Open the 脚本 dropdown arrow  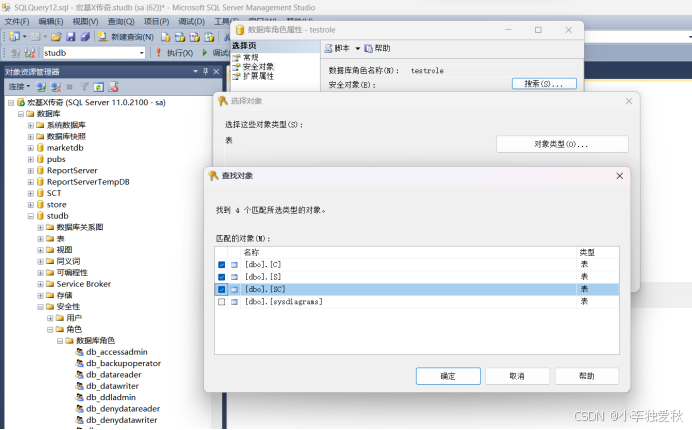tap(357, 49)
